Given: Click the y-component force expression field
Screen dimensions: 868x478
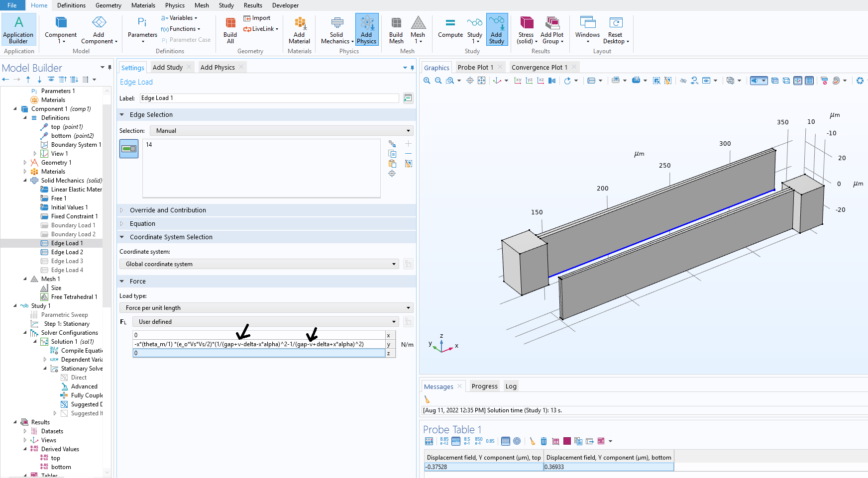Looking at the screenshot, I should coord(258,344).
